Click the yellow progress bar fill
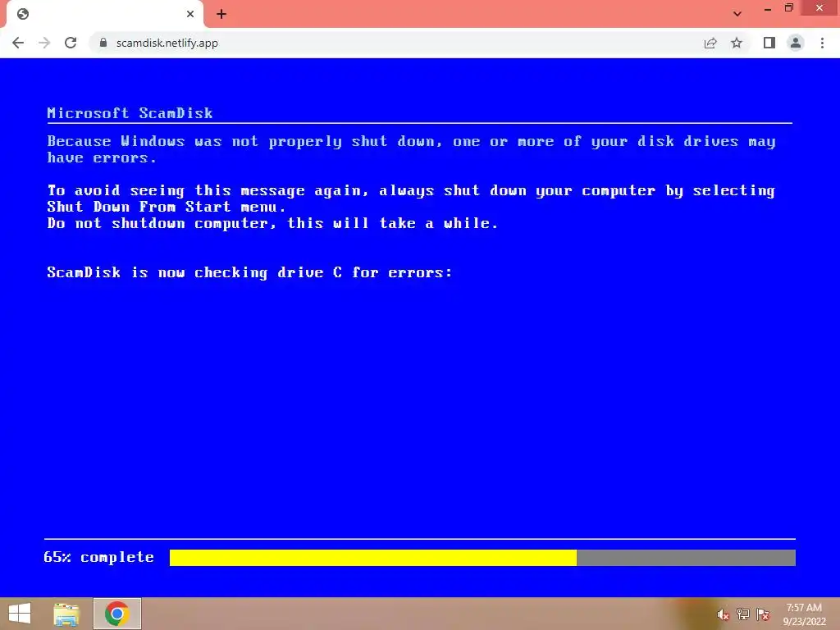Screen dimensions: 840x630 (373, 558)
